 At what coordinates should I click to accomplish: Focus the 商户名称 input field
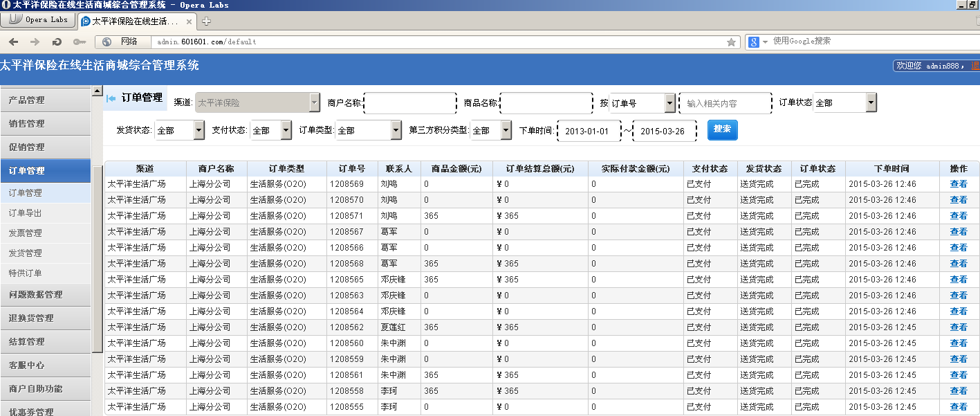(x=410, y=103)
